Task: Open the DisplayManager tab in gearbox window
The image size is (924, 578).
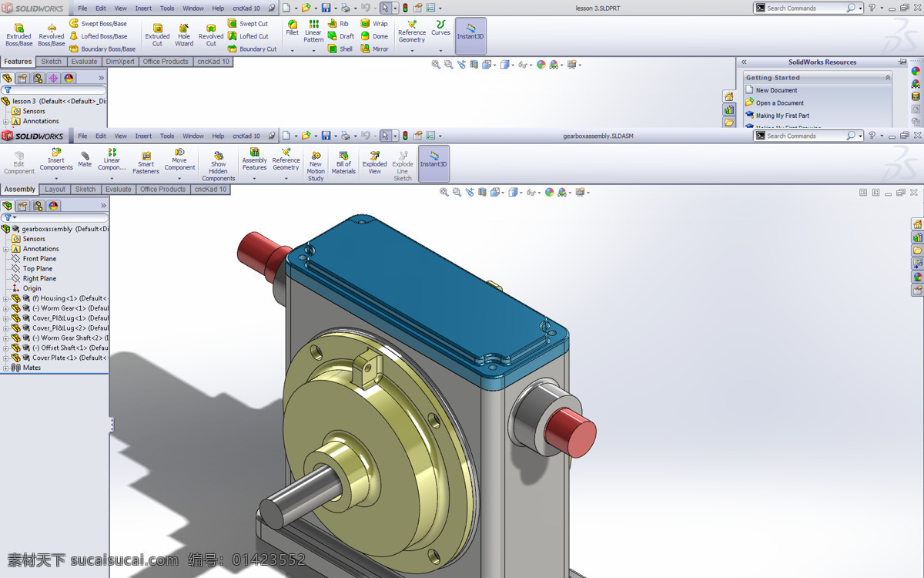Action: click(53, 206)
